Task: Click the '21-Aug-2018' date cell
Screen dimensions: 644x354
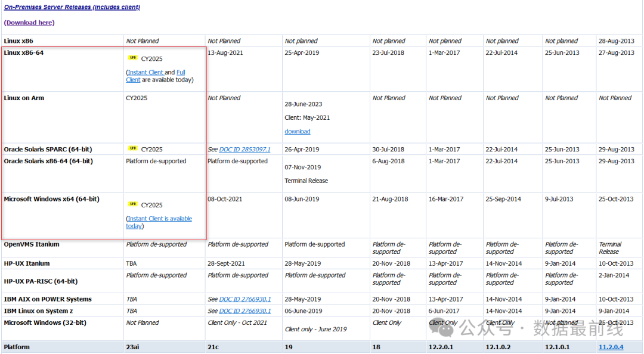Action: click(390, 199)
